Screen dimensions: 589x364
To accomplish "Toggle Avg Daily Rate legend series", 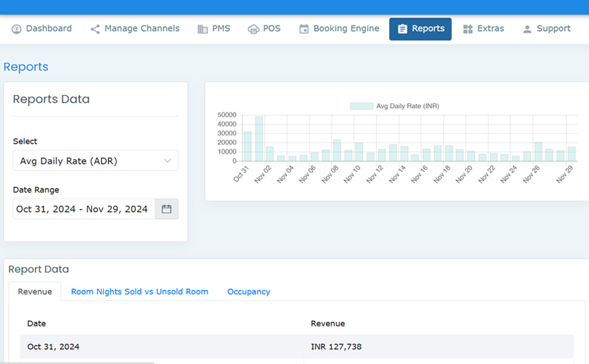I will (361, 106).
